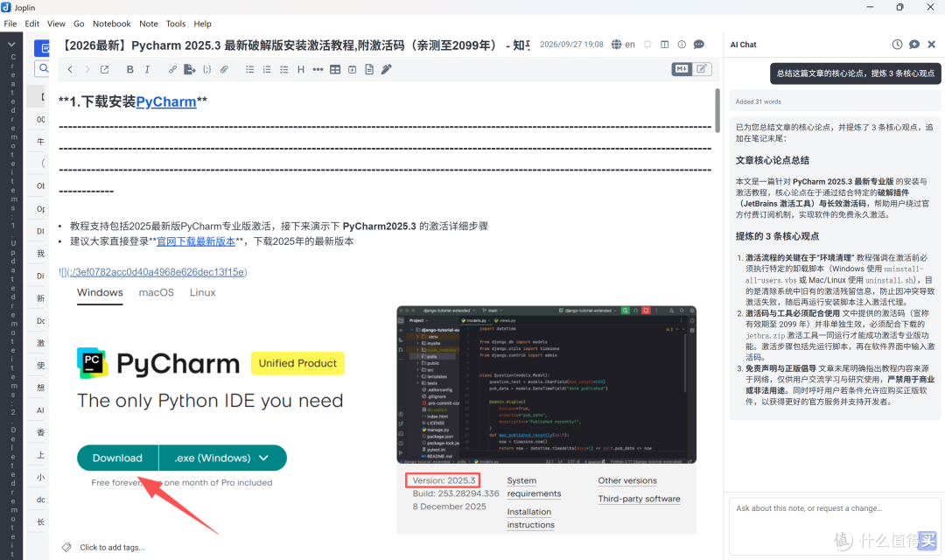Viewport: 945px width, 560px height.
Task: Open AI Chat history clock icon
Action: [898, 45]
